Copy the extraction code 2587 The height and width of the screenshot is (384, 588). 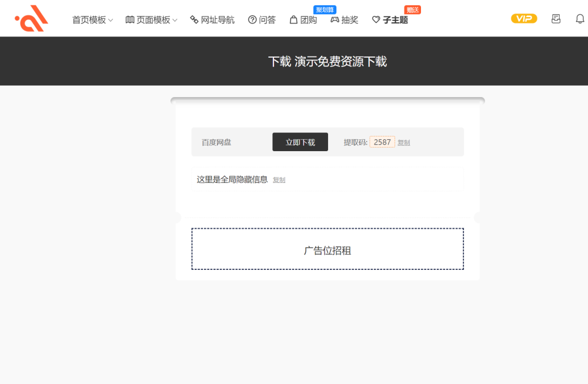(x=404, y=142)
